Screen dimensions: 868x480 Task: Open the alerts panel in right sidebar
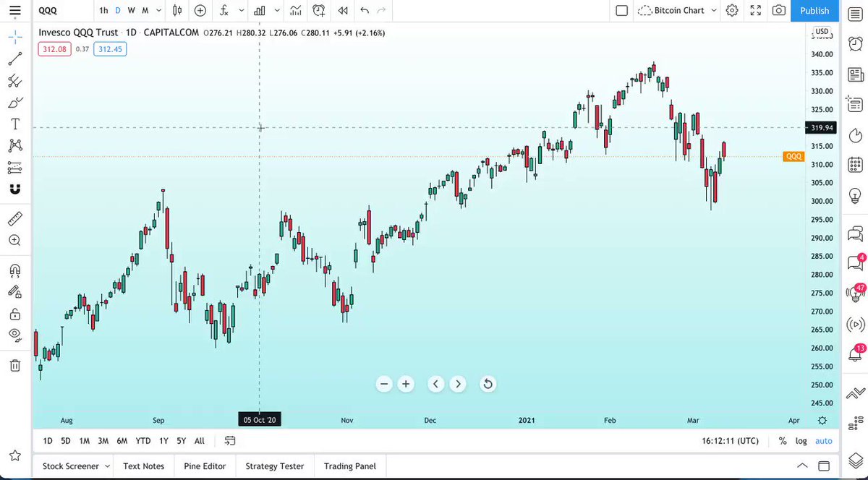pyautogui.click(x=854, y=43)
